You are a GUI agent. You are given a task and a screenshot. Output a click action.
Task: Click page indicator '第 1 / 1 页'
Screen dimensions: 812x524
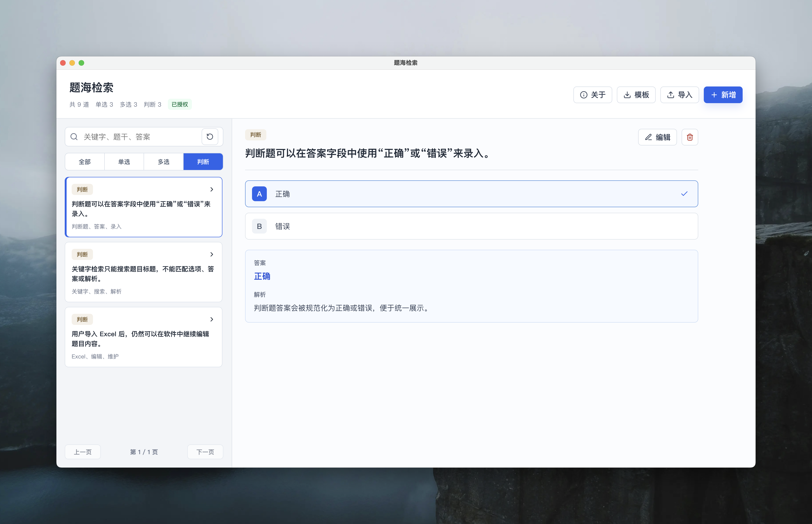[x=144, y=452]
